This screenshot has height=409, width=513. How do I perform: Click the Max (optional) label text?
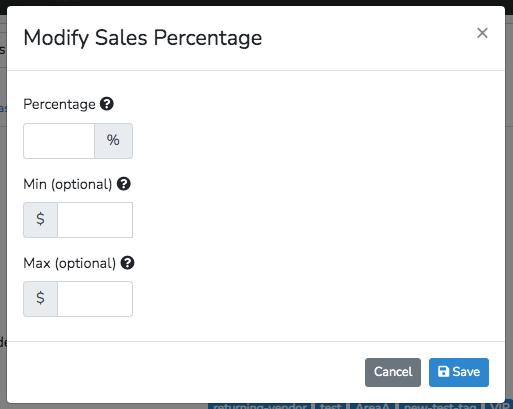[x=70, y=264]
